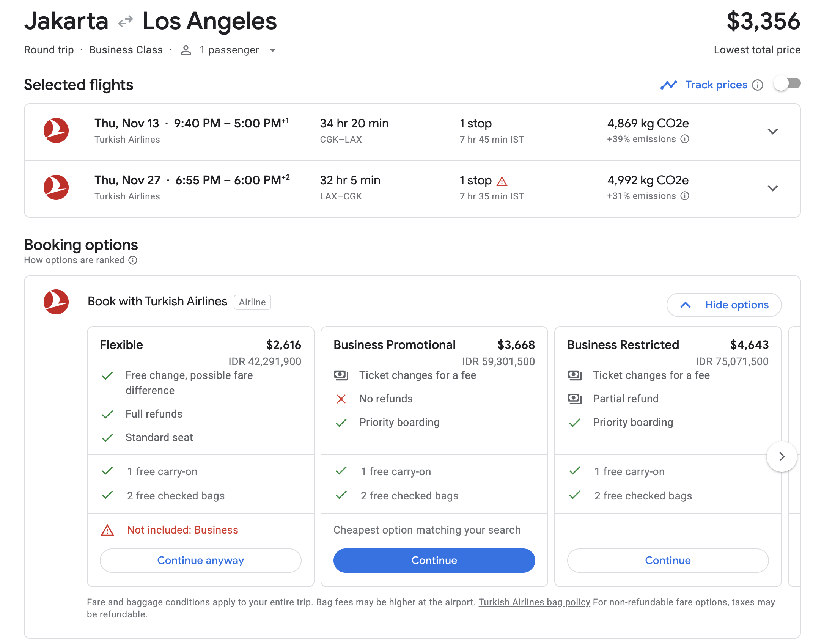
Task: Click the 34 hr 20 min duration
Action: pos(354,123)
